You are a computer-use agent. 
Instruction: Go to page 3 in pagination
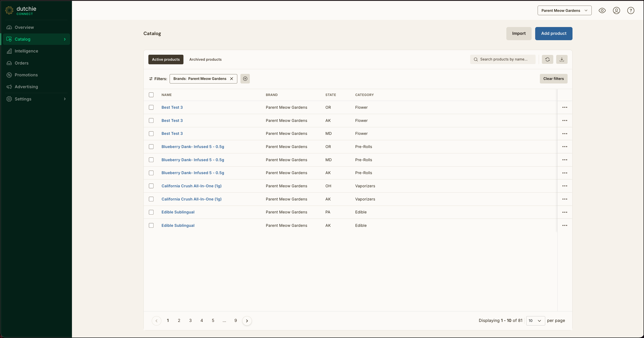pyautogui.click(x=191, y=321)
